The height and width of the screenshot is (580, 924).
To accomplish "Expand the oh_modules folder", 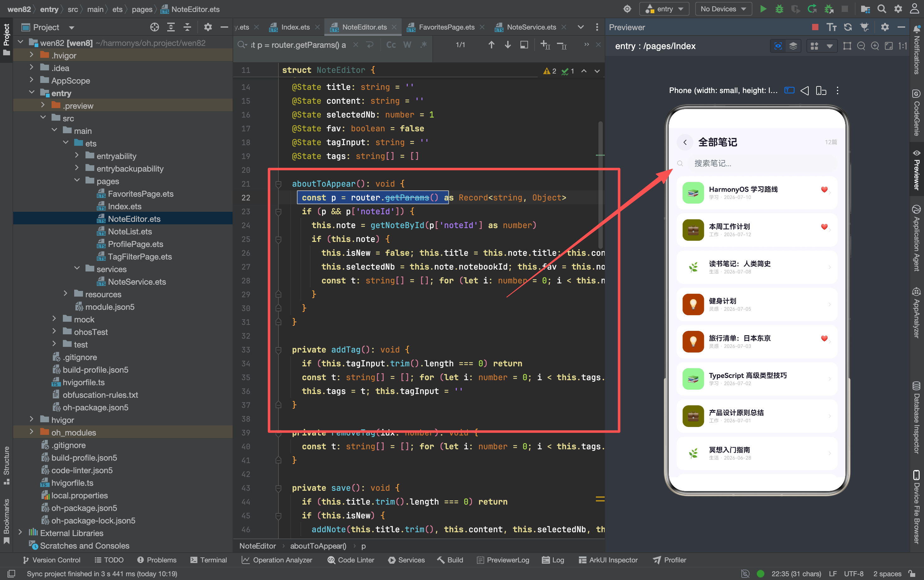I will pyautogui.click(x=31, y=432).
